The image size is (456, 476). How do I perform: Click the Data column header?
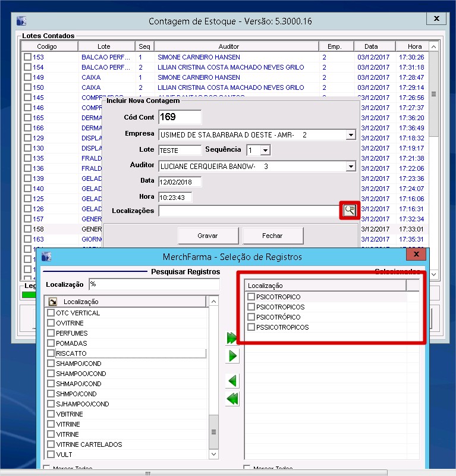click(370, 46)
